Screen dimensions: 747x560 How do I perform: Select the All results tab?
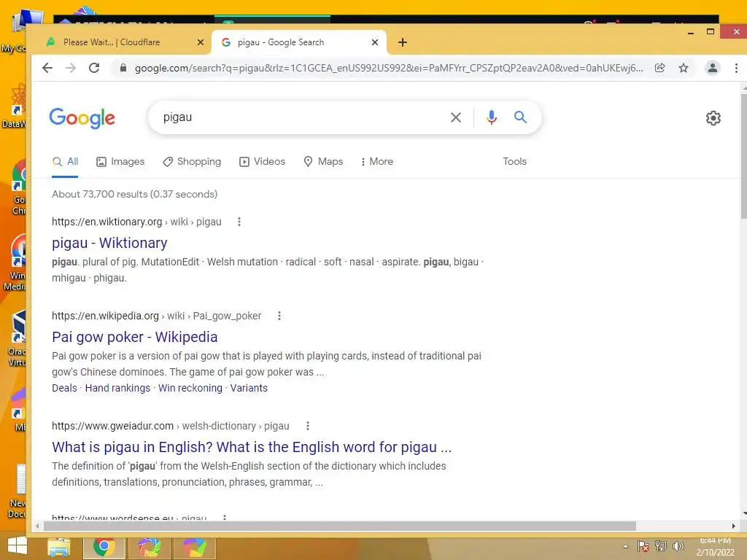[x=65, y=161]
